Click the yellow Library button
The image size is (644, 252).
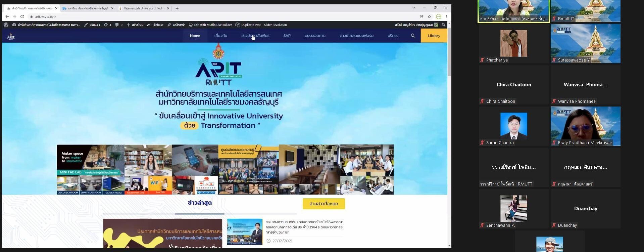coord(434,36)
